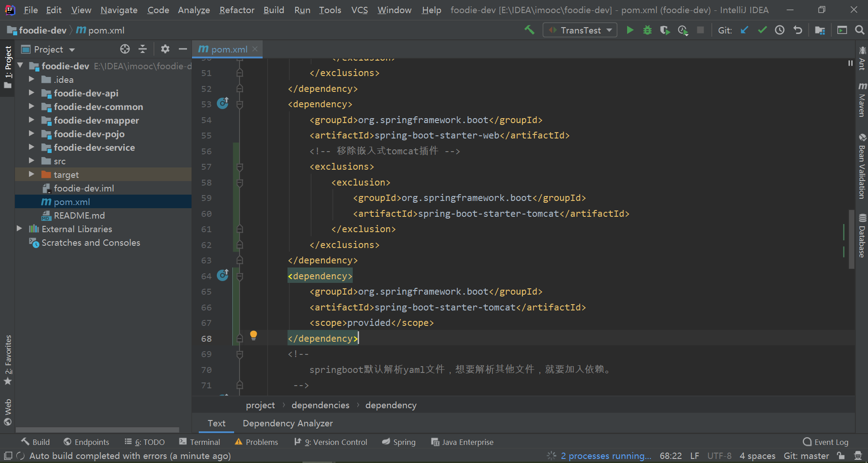Expand the foodie-dev-api module

pos(31,93)
